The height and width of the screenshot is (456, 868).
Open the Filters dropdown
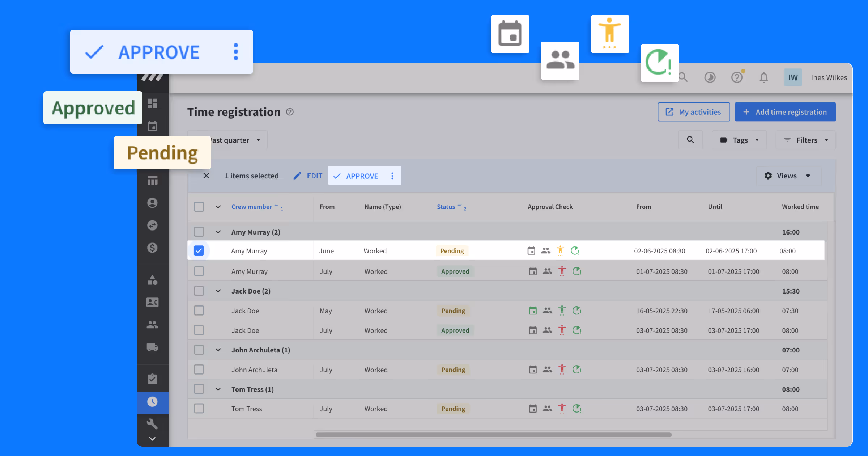(x=805, y=140)
